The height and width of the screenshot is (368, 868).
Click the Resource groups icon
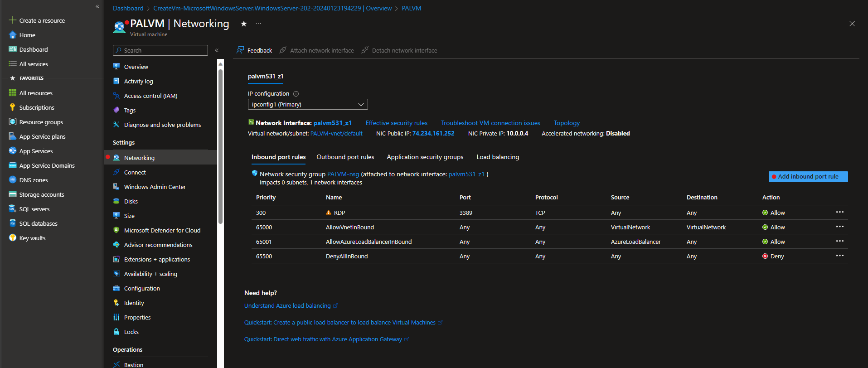tap(13, 122)
